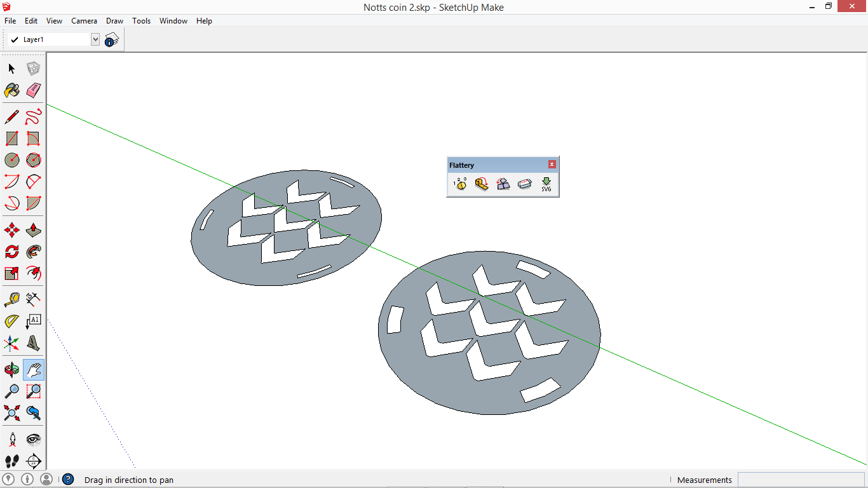Viewport: 868px width, 488px height.
Task: Open the Layer Manager dialog
Action: pyautogui.click(x=112, y=39)
